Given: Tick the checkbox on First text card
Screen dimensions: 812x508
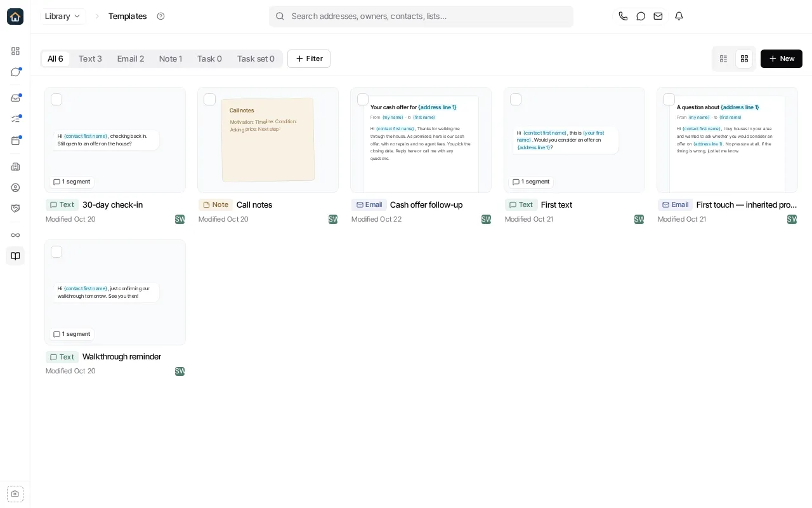Looking at the screenshot, I should point(516,99).
